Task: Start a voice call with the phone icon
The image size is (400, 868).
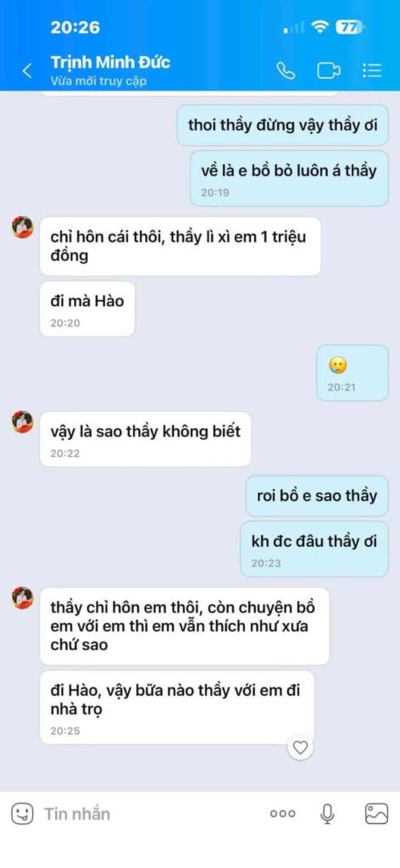Action: (x=286, y=71)
